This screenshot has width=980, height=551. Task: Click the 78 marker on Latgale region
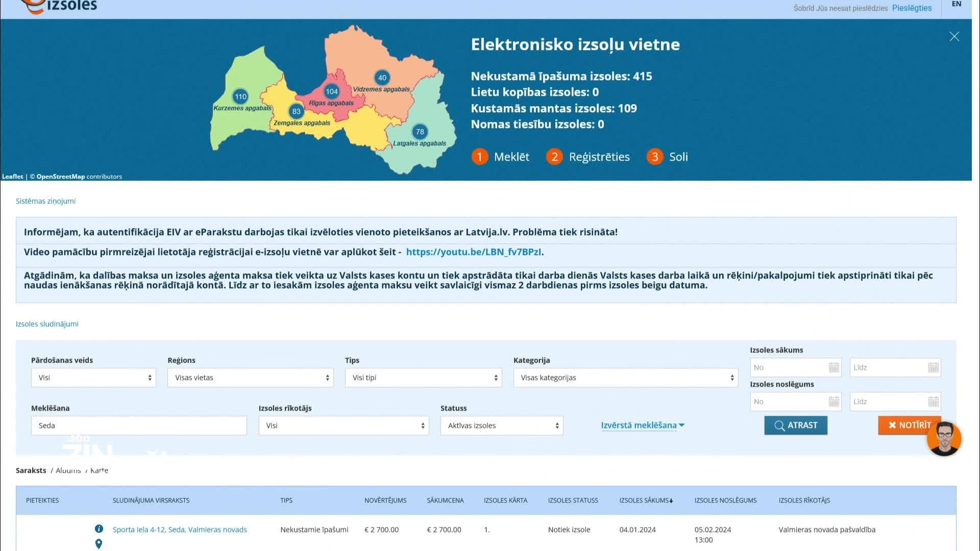pos(420,132)
